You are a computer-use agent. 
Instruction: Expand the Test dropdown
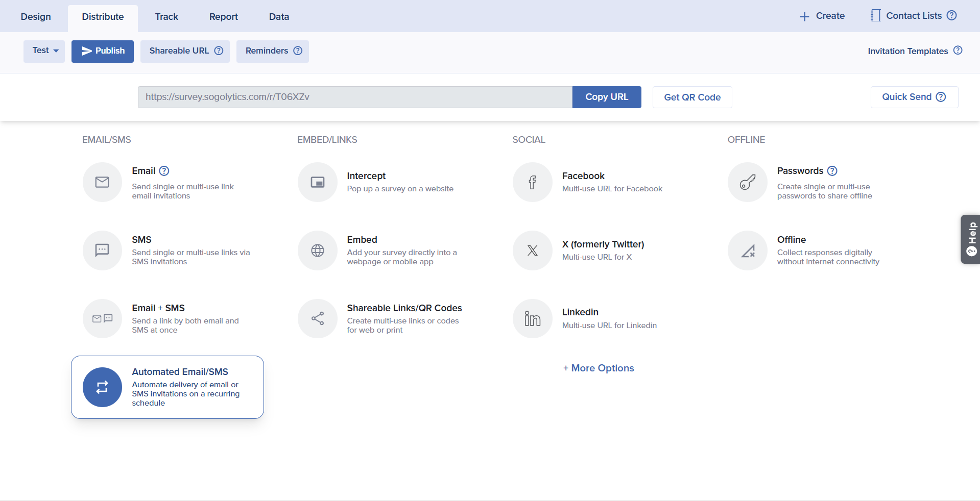point(44,51)
